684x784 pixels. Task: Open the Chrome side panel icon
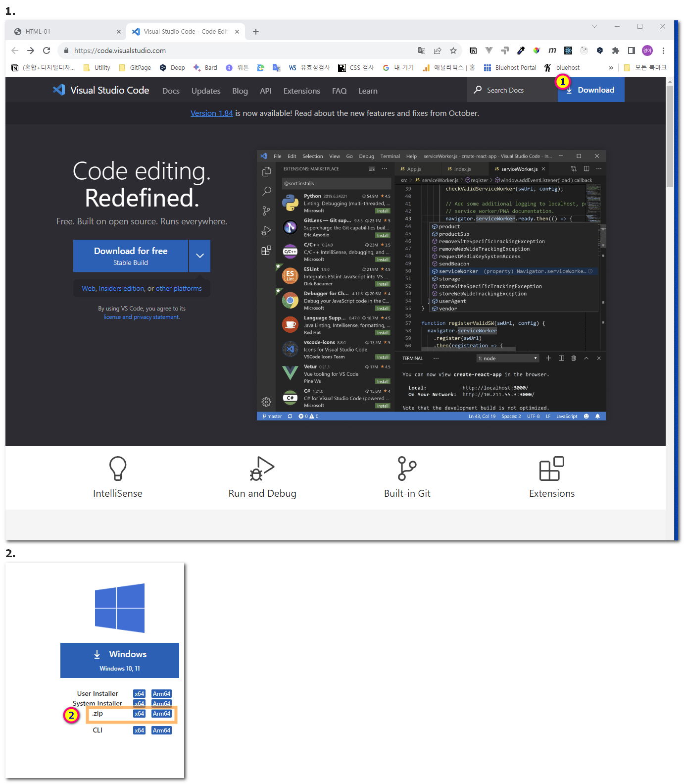pos(631,51)
